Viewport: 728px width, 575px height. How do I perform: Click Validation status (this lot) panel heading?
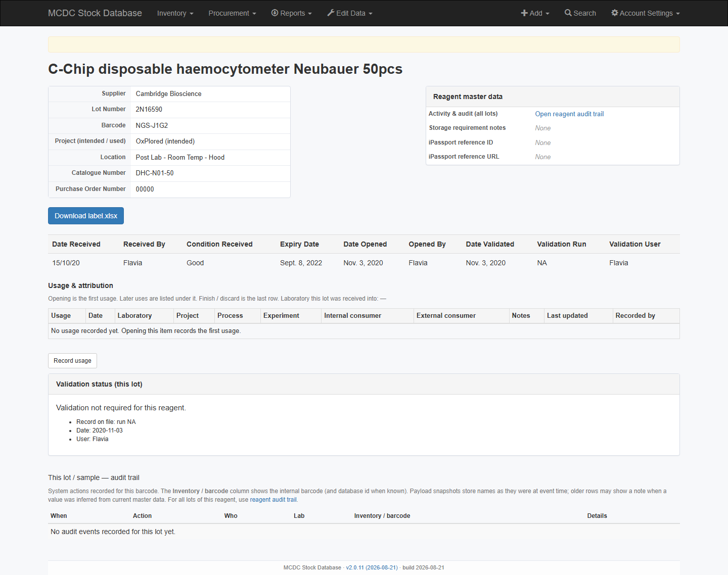pyautogui.click(x=99, y=385)
